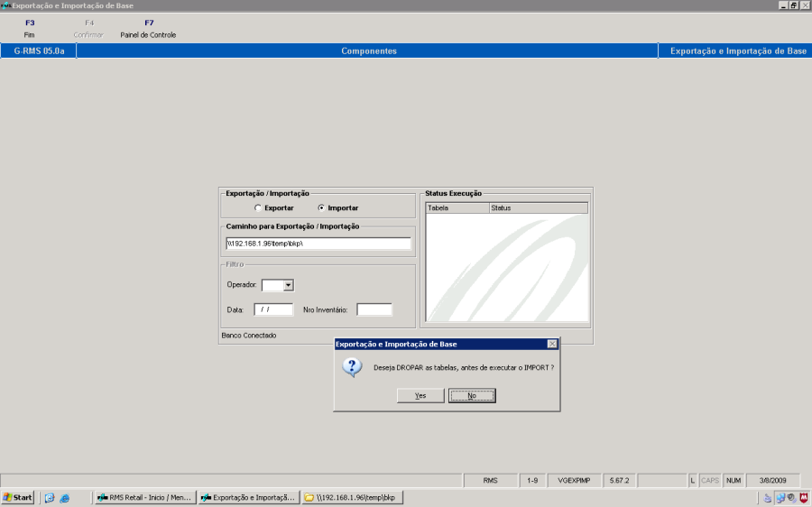Click the VGEXPIMP status bar entry
The image size is (812, 507).
(x=574, y=481)
